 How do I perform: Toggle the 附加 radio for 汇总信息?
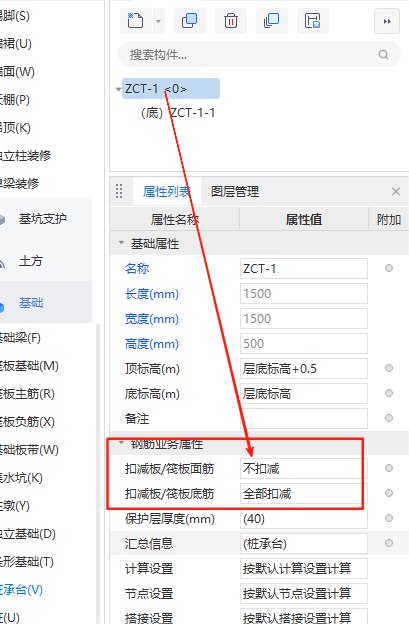point(389,543)
